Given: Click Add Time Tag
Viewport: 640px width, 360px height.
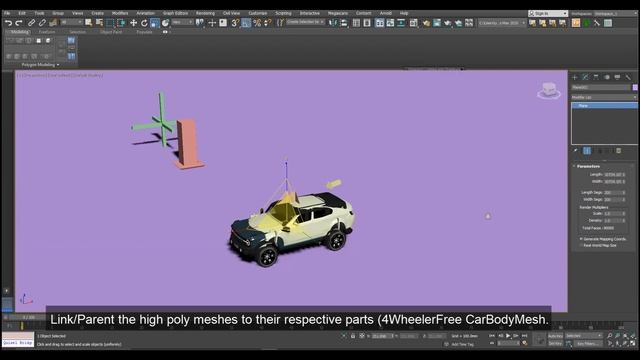Looking at the screenshot, I should [x=462, y=344].
